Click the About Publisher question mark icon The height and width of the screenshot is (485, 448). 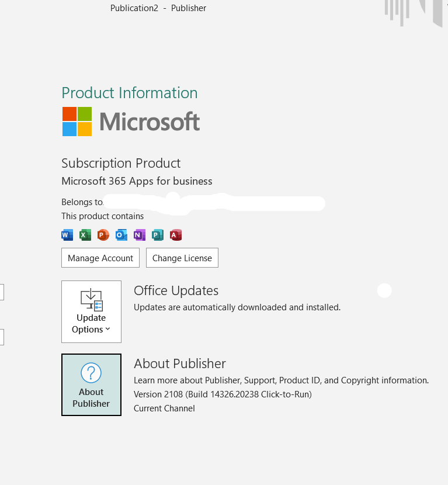tap(91, 373)
